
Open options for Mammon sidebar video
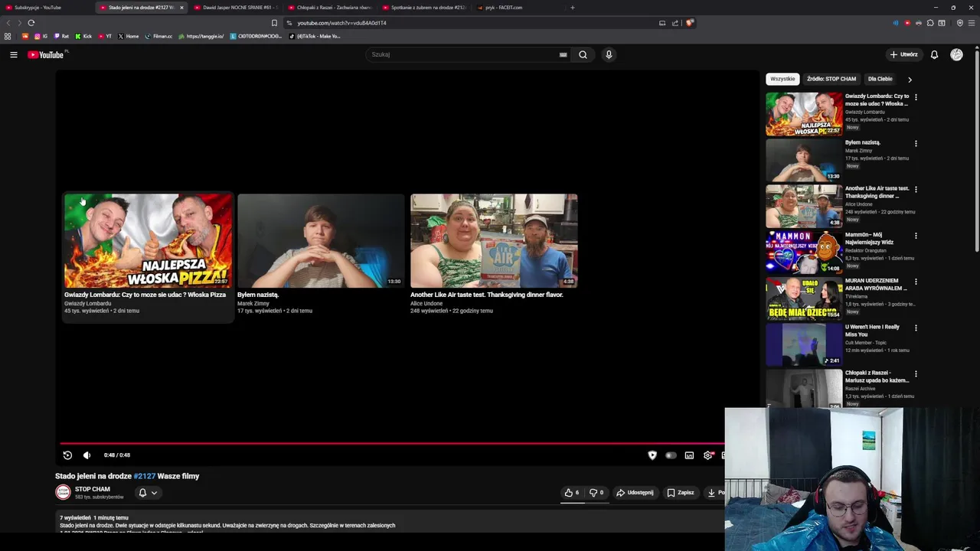click(x=916, y=236)
